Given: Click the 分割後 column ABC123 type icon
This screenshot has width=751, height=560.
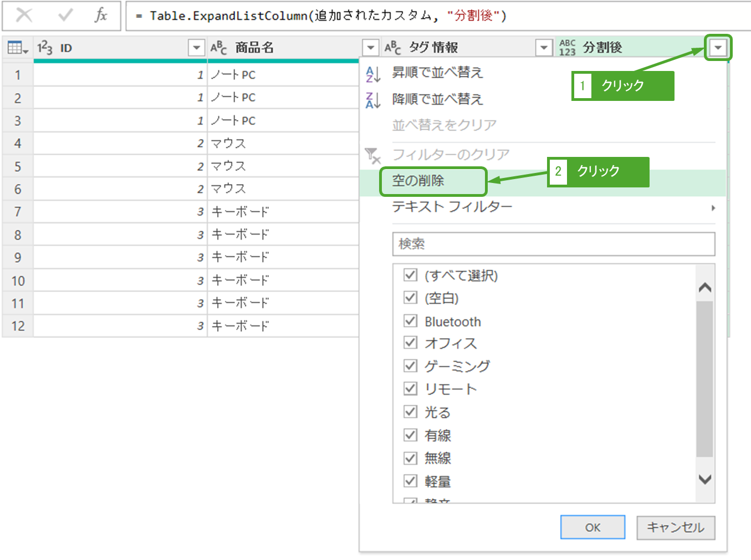Looking at the screenshot, I should pyautogui.click(x=568, y=48).
